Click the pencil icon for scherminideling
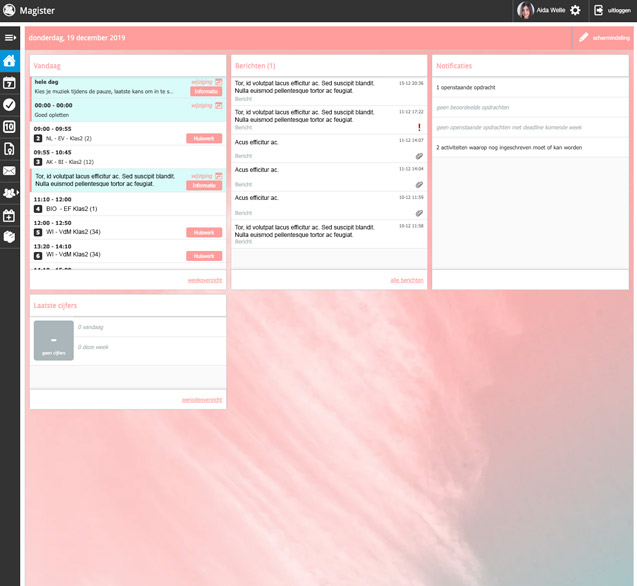Image resolution: width=637 pixels, height=586 pixels. [584, 37]
